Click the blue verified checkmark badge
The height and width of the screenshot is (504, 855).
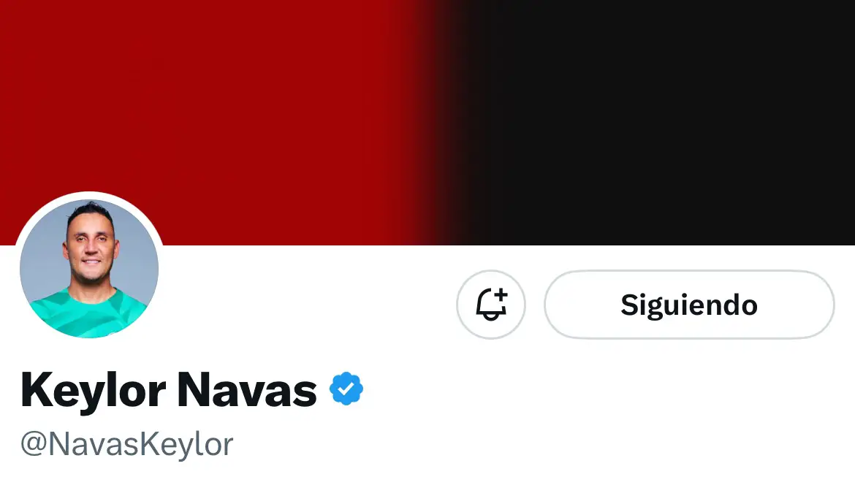point(346,389)
